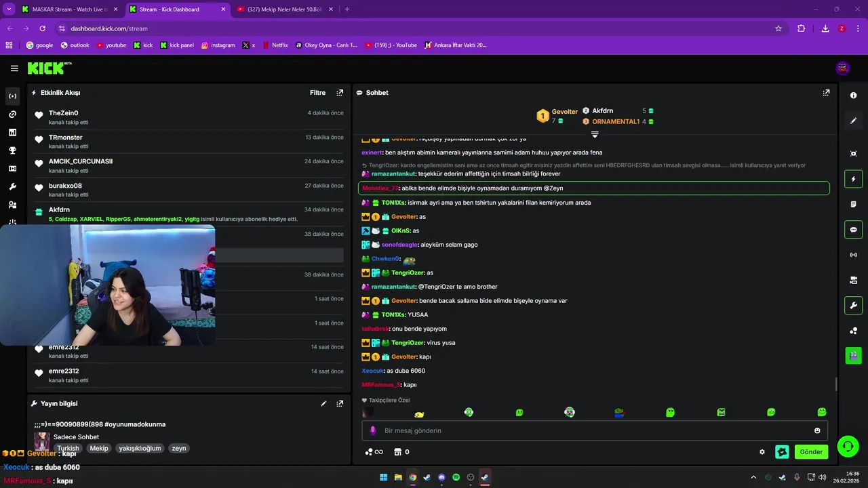This screenshot has height=488, width=868.
Task: Toggle the broadcast signal icon in right sidebar
Action: (x=853, y=255)
